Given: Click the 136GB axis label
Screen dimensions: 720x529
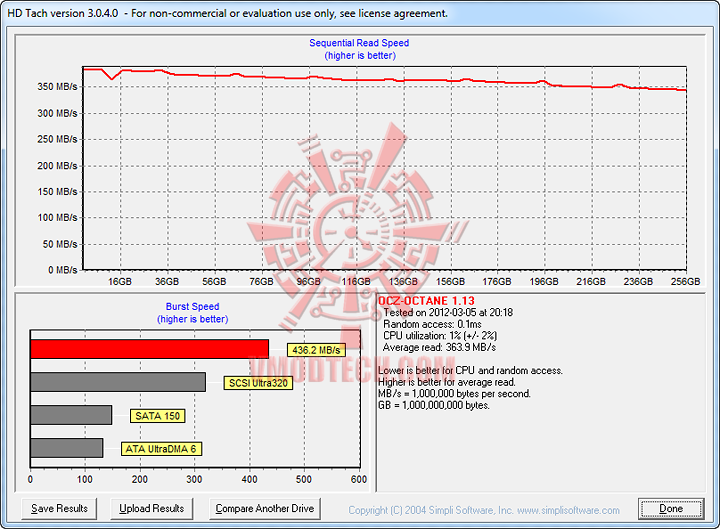Looking at the screenshot, I should pos(403,281).
